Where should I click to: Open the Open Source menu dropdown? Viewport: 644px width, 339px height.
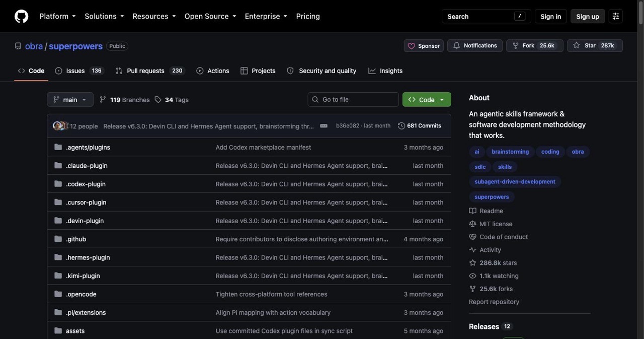point(210,16)
